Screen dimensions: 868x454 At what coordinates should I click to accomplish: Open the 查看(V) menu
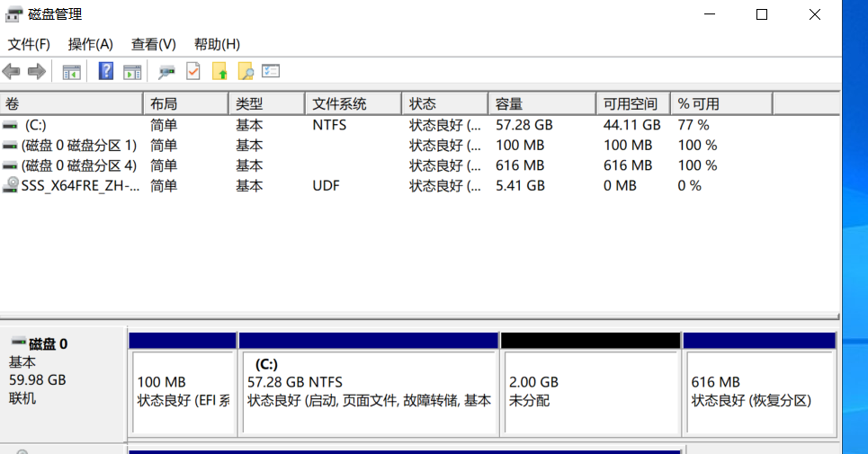point(154,44)
